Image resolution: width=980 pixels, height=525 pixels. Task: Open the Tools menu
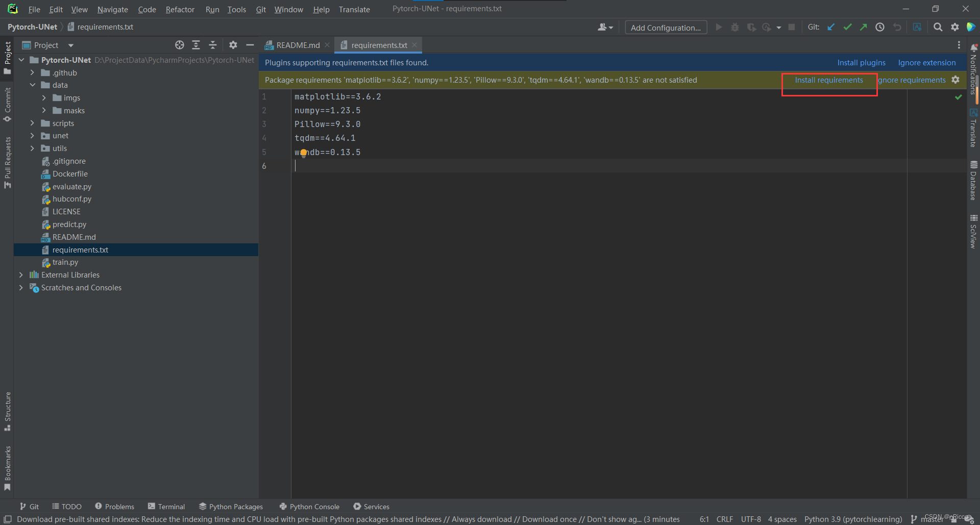pos(236,9)
